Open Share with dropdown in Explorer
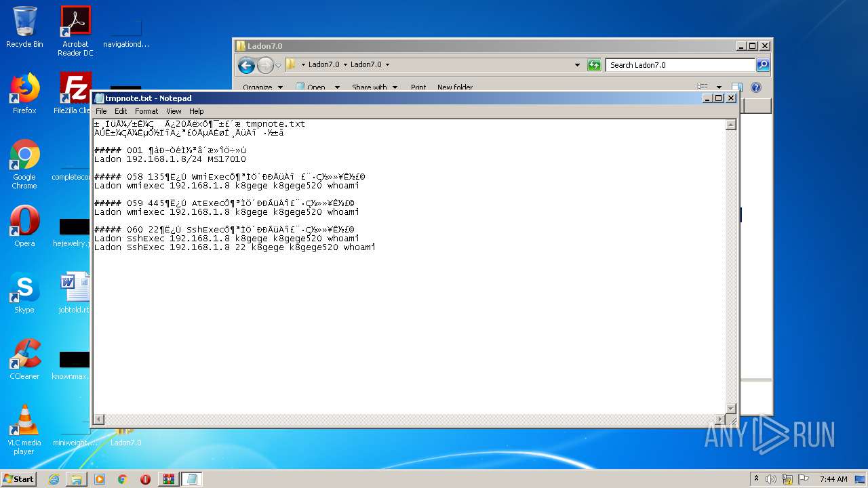The height and width of the screenshot is (488, 868). (x=374, y=87)
